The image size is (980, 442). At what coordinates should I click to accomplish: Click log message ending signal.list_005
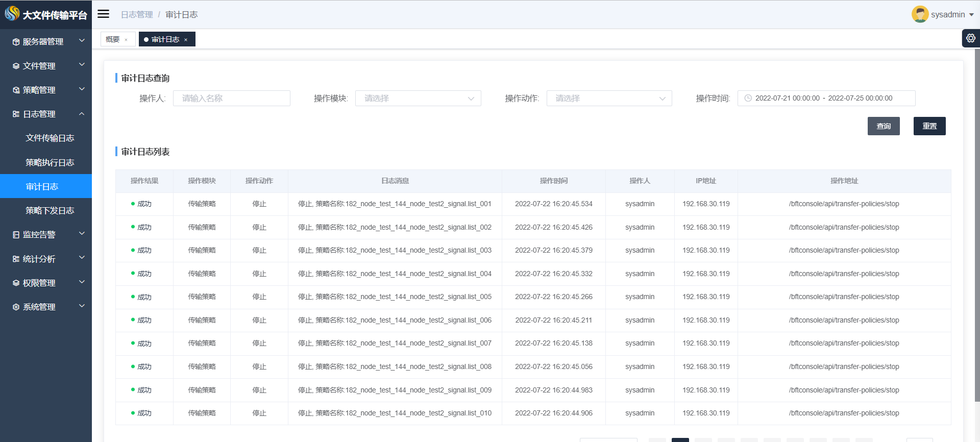395,297
